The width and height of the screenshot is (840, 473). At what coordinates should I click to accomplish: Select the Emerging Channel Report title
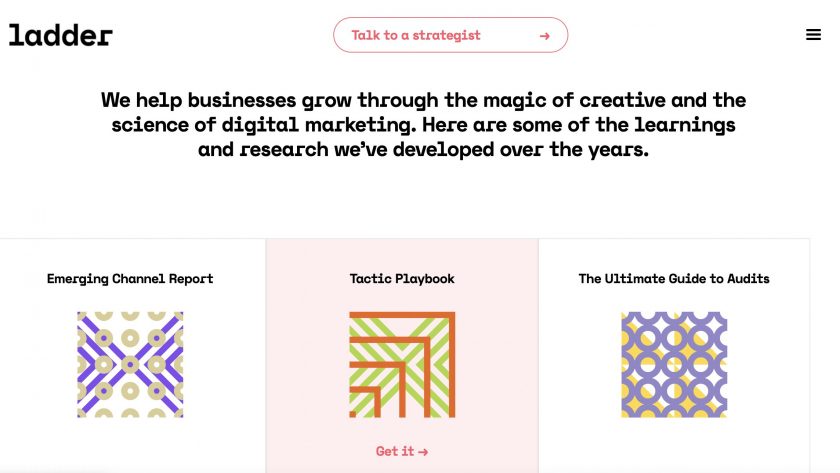[x=130, y=279]
